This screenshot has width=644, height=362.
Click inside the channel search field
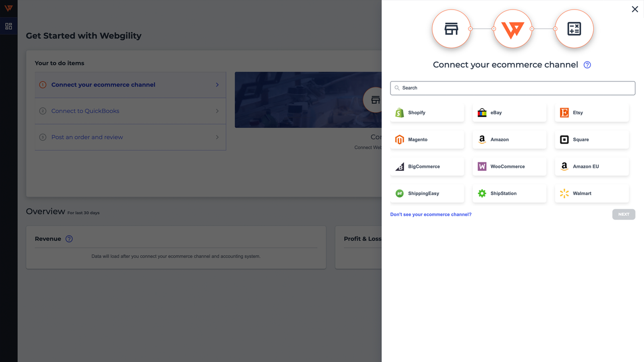(x=512, y=87)
